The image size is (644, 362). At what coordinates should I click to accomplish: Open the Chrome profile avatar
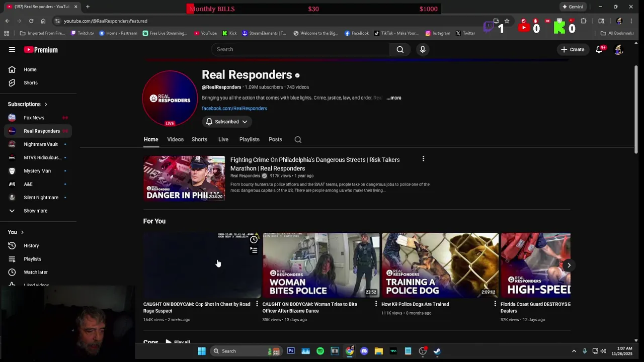[x=619, y=21]
